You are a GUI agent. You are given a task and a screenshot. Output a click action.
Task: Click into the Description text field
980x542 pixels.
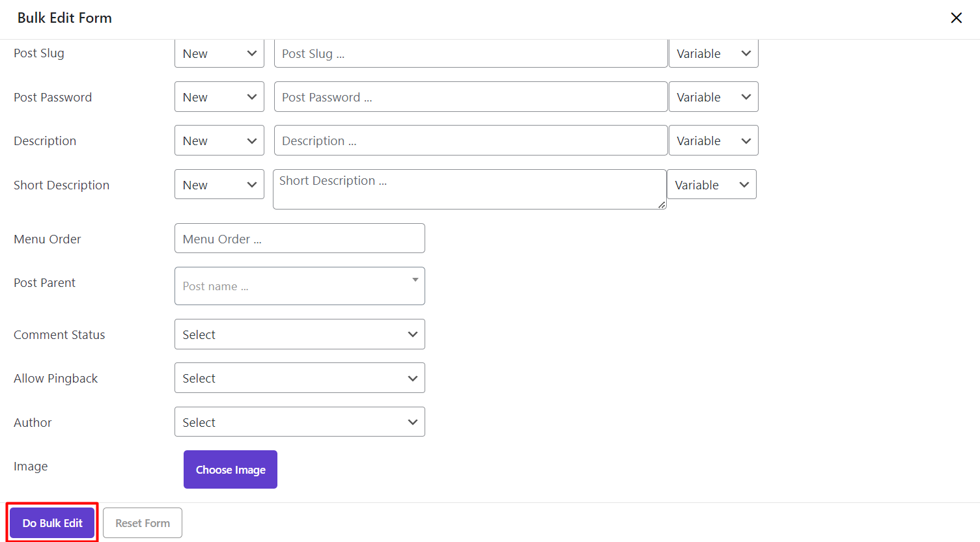tap(470, 141)
